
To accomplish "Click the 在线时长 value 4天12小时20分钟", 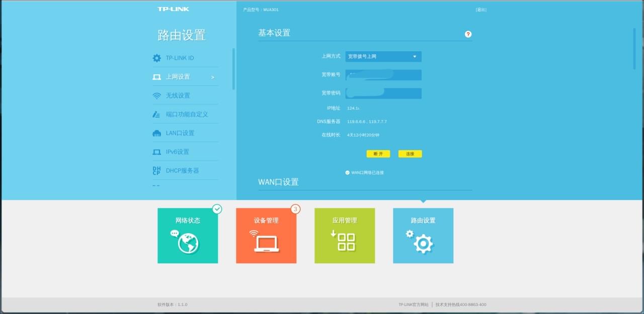I will coord(364,135).
